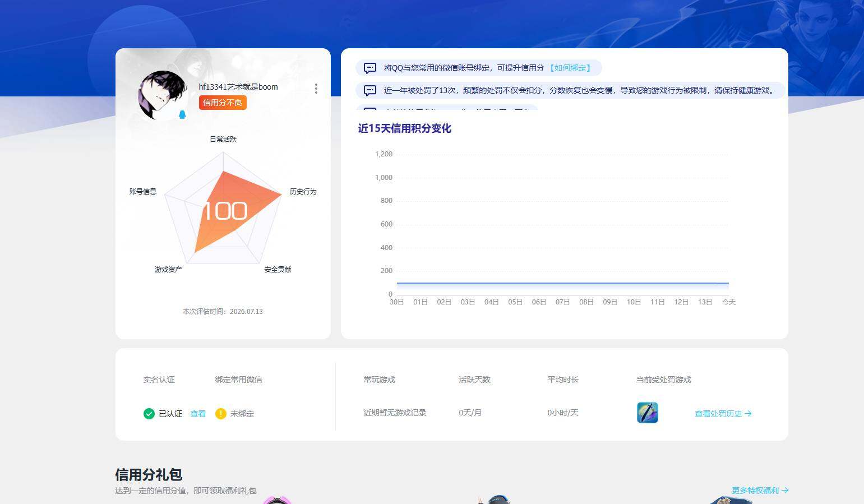864x504 pixels.
Task: Open 查看处罚历史 link
Action: click(x=723, y=414)
